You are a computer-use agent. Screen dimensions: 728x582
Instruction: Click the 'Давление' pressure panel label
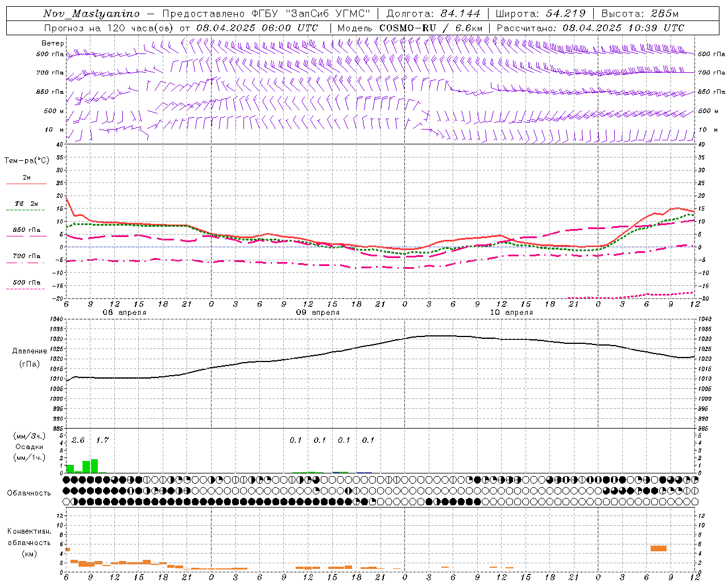tap(30, 351)
